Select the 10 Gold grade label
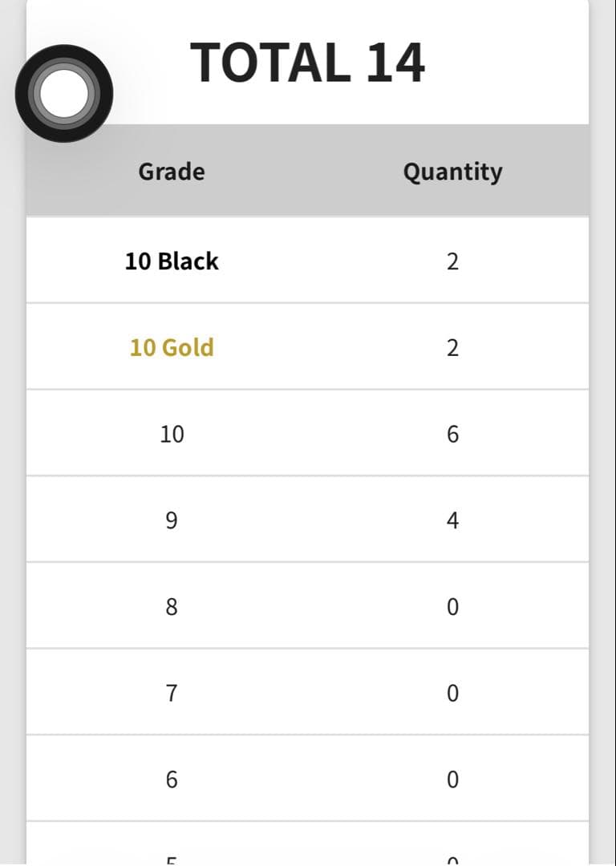The height and width of the screenshot is (866, 616). click(172, 347)
